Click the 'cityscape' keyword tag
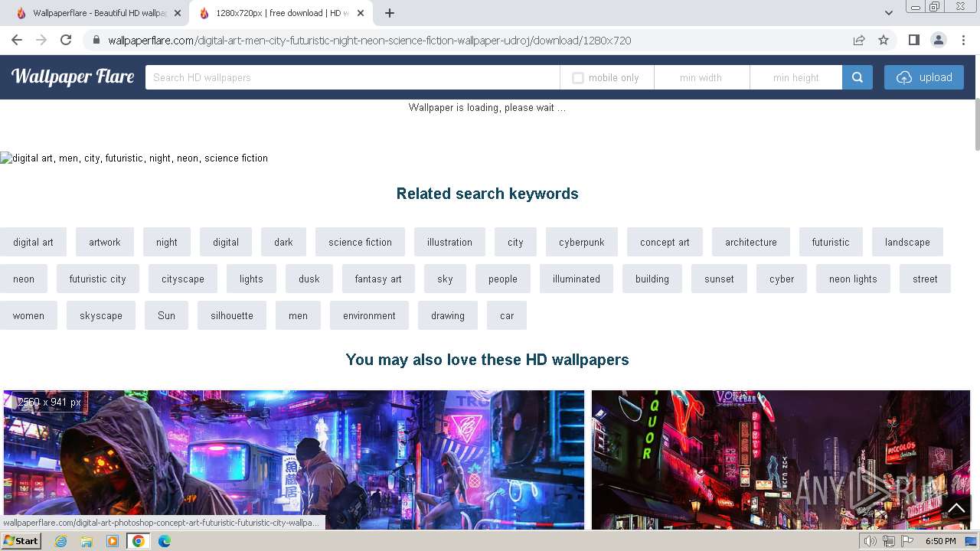Image resolution: width=980 pixels, height=551 pixels. point(183,279)
